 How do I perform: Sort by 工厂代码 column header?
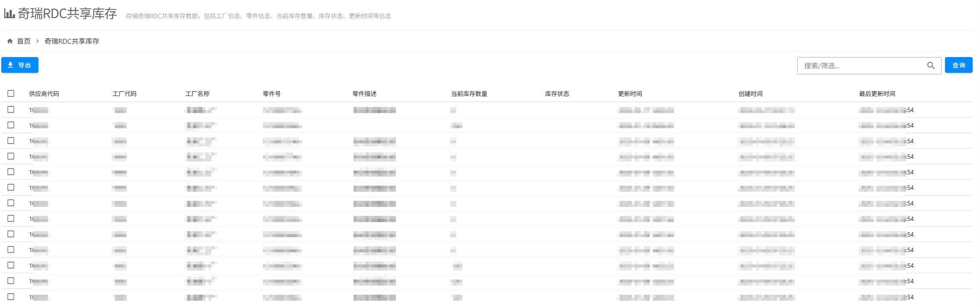[124, 94]
